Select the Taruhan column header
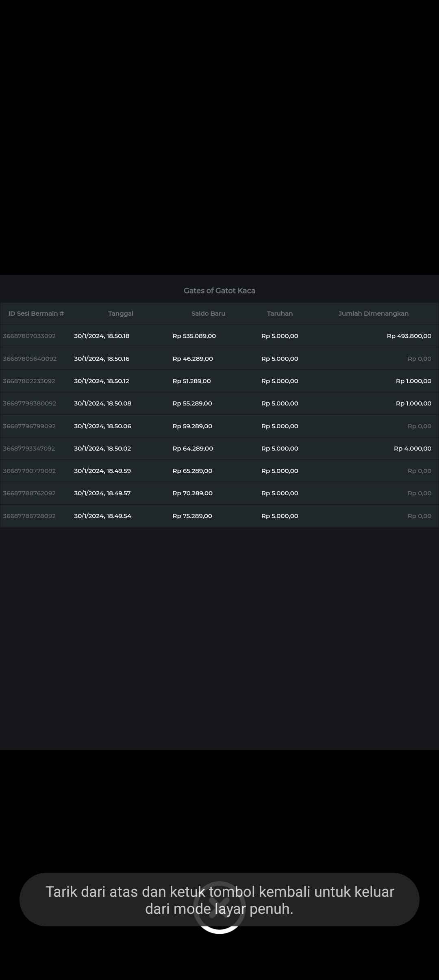The width and height of the screenshot is (439, 980). click(280, 313)
